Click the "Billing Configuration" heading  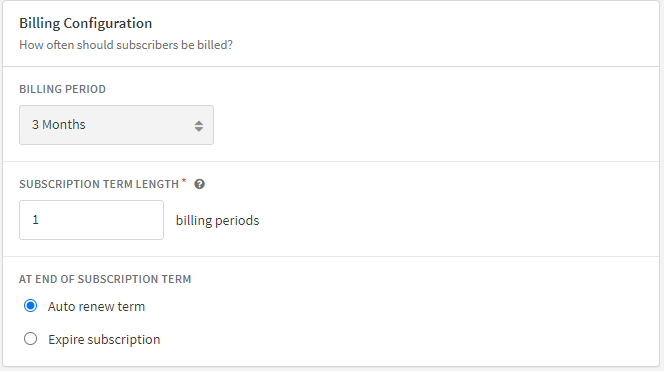pos(86,23)
